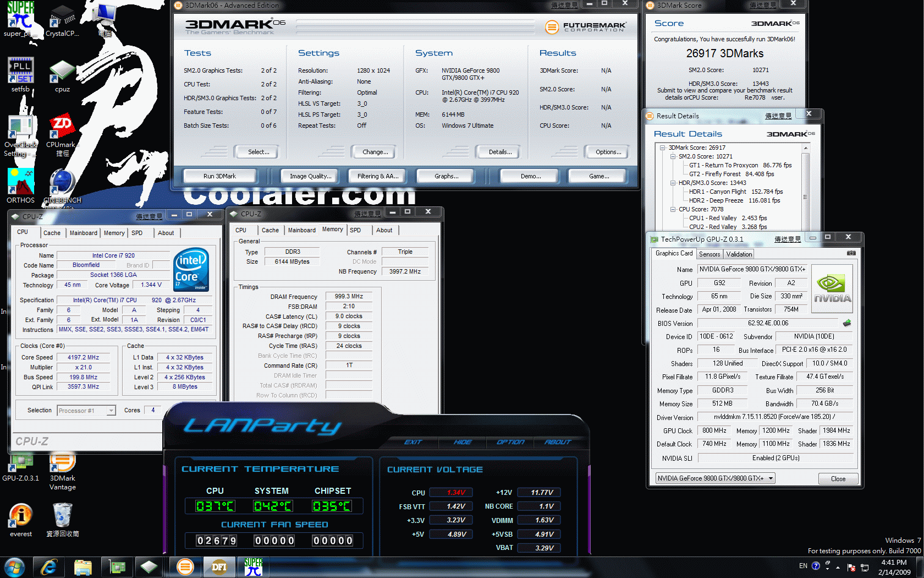The height and width of the screenshot is (578, 924).
Task: Open OverClock Setting desktop icon
Action: [x=20, y=135]
